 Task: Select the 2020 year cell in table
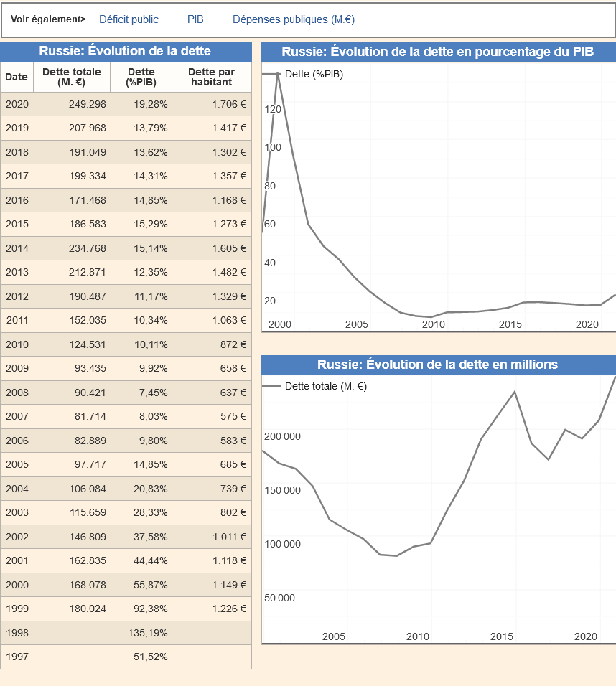pyautogui.click(x=17, y=104)
